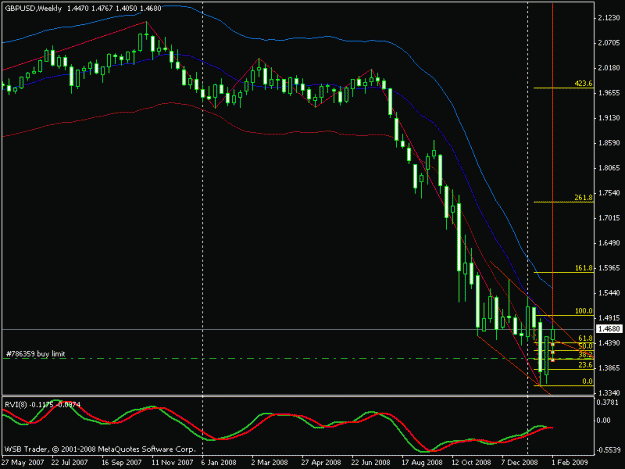Click the 27 May 2007 date label

tap(23, 462)
